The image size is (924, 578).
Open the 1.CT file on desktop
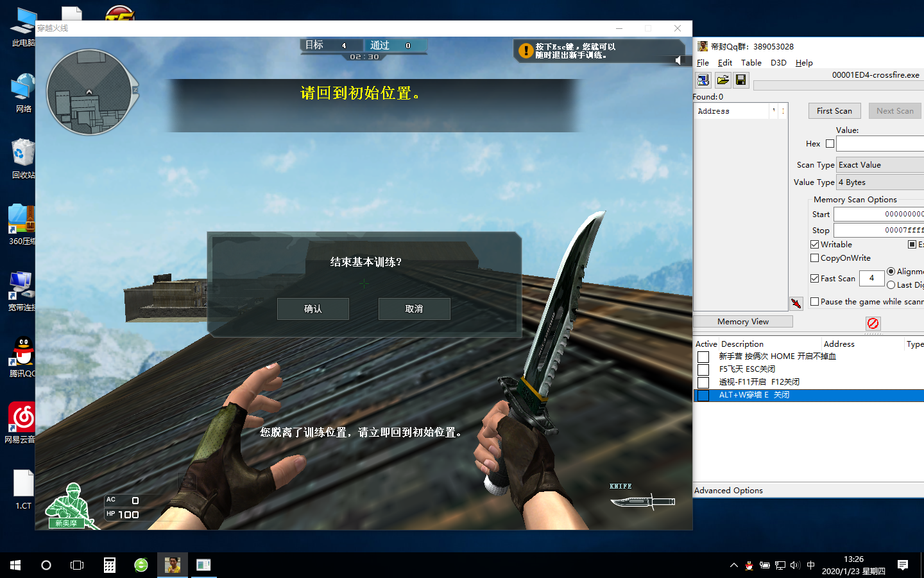coord(23,489)
